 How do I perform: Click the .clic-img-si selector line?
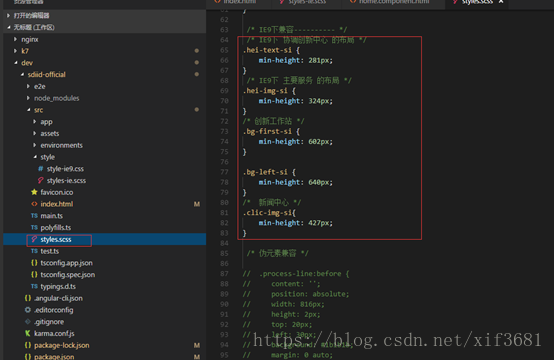(270, 213)
